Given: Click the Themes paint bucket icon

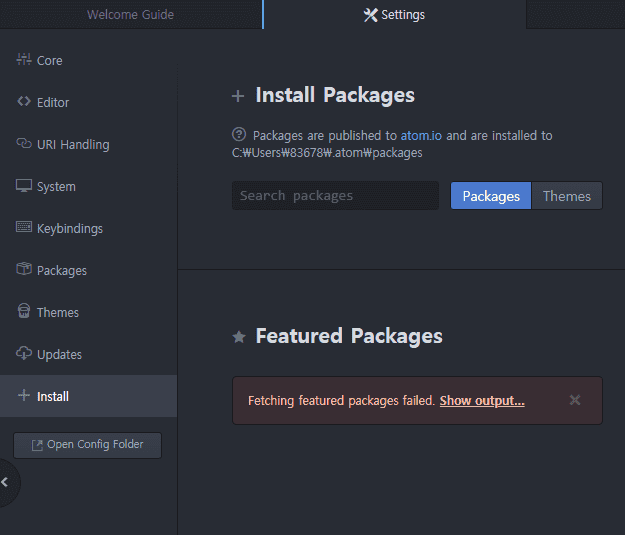Looking at the screenshot, I should click(x=24, y=312).
